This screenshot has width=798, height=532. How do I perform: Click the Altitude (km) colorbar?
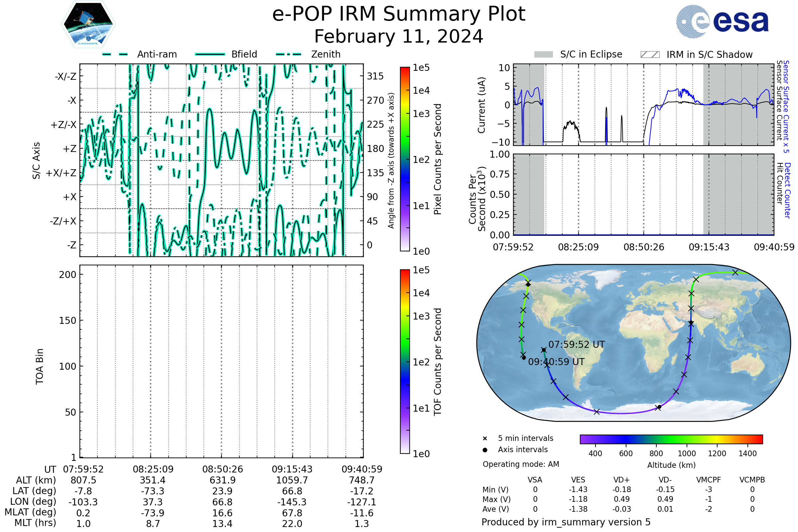tap(671, 439)
